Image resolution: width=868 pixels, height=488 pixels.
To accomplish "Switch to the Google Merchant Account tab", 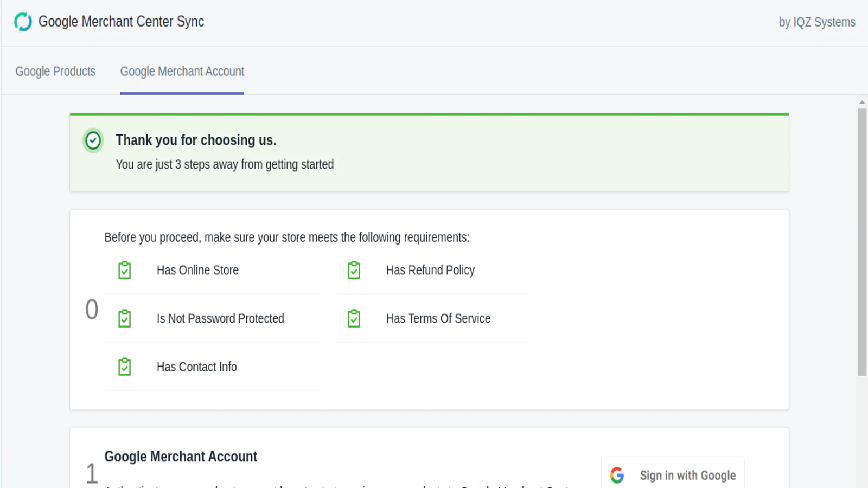I will click(x=182, y=72).
